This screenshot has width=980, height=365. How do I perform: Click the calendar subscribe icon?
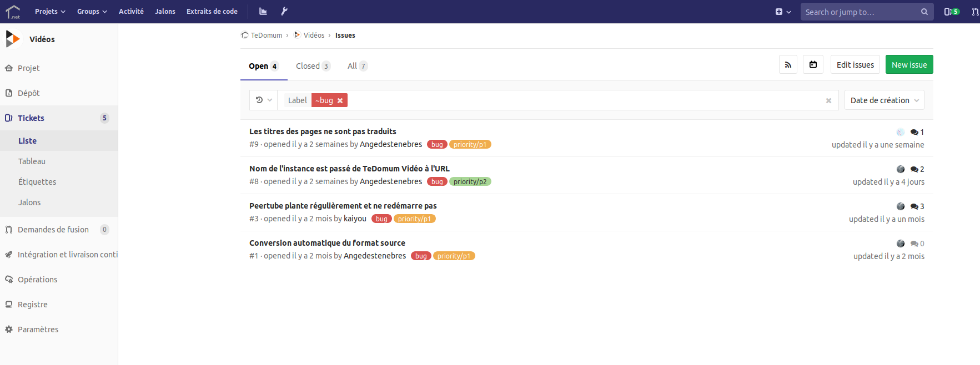coord(813,65)
